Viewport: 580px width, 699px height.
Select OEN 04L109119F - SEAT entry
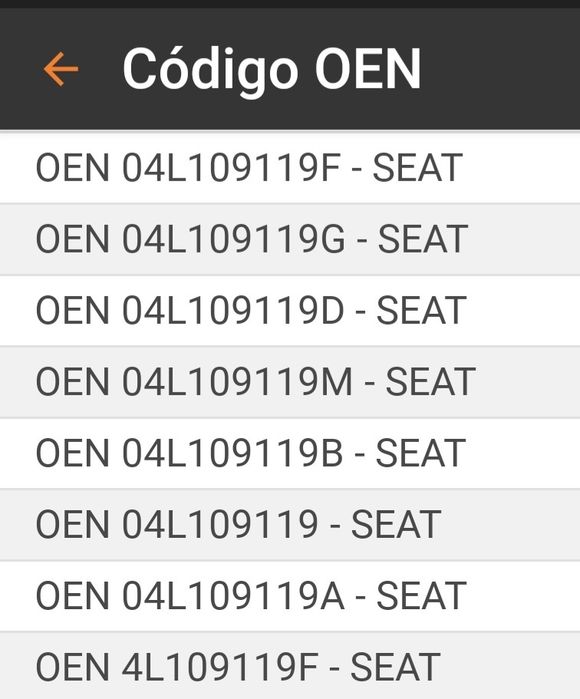(290, 168)
